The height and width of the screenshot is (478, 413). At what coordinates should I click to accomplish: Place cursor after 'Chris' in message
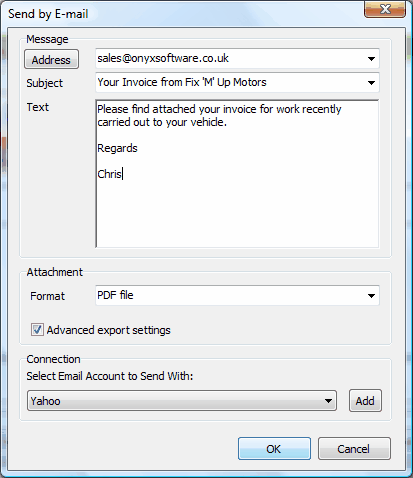[123, 174]
